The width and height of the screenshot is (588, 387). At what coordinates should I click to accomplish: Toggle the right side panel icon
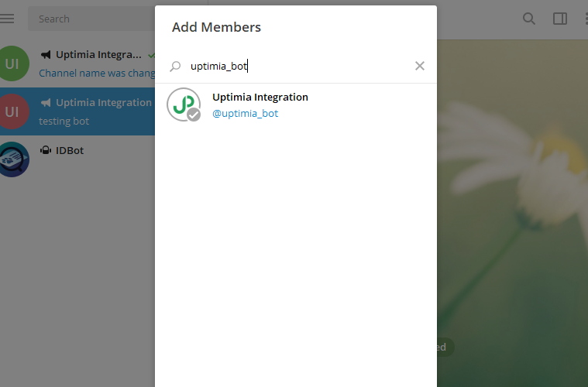(560, 19)
